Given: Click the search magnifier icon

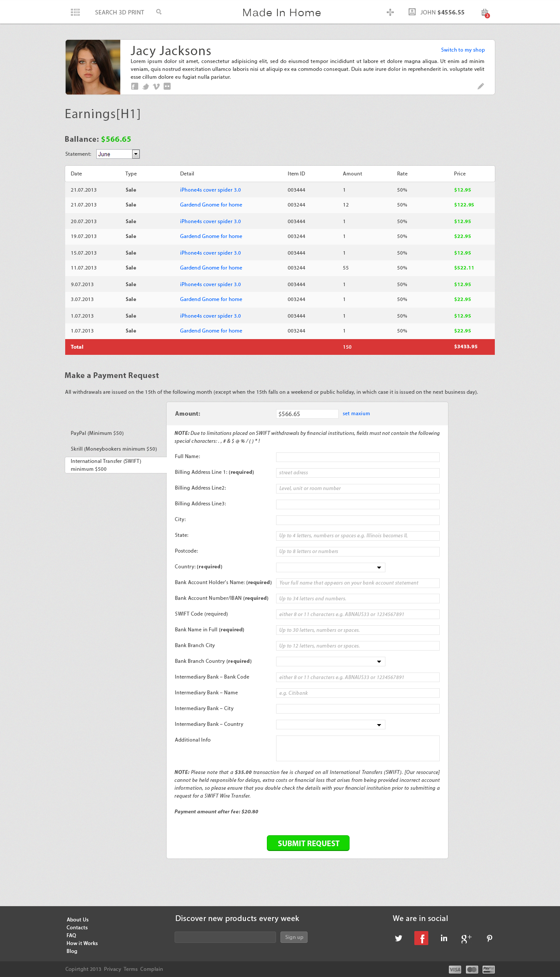Looking at the screenshot, I should 159,12.
